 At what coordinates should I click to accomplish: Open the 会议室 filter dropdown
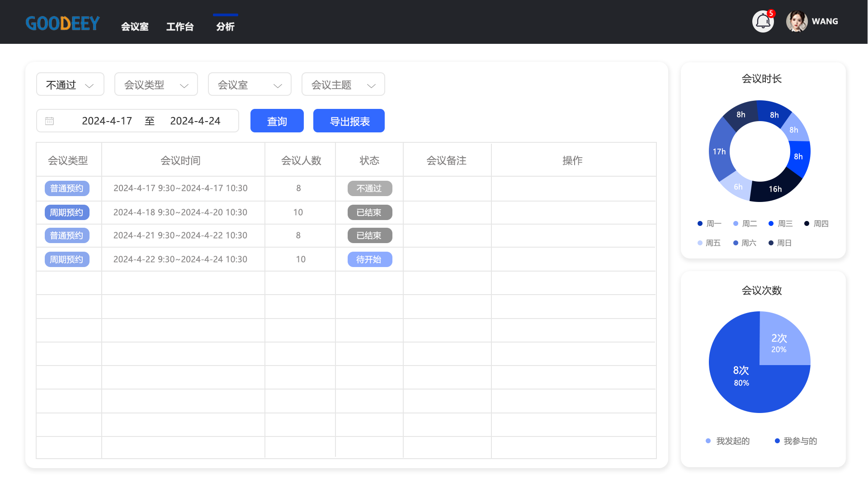(250, 84)
